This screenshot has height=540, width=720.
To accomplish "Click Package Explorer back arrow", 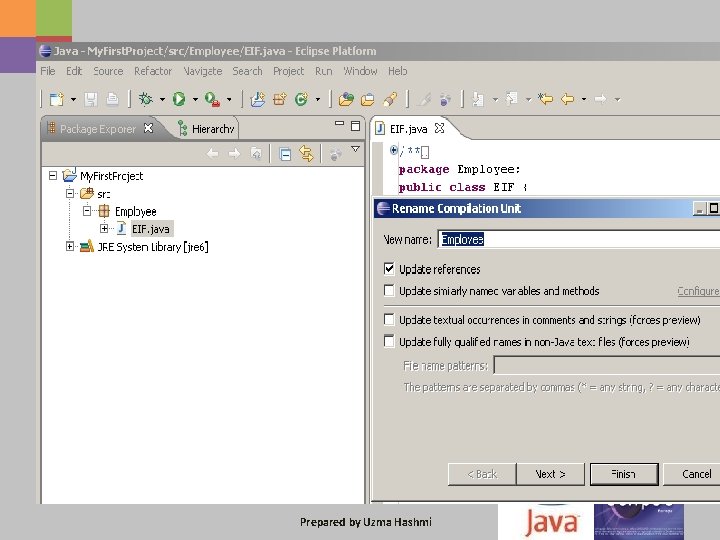I will (x=212, y=154).
